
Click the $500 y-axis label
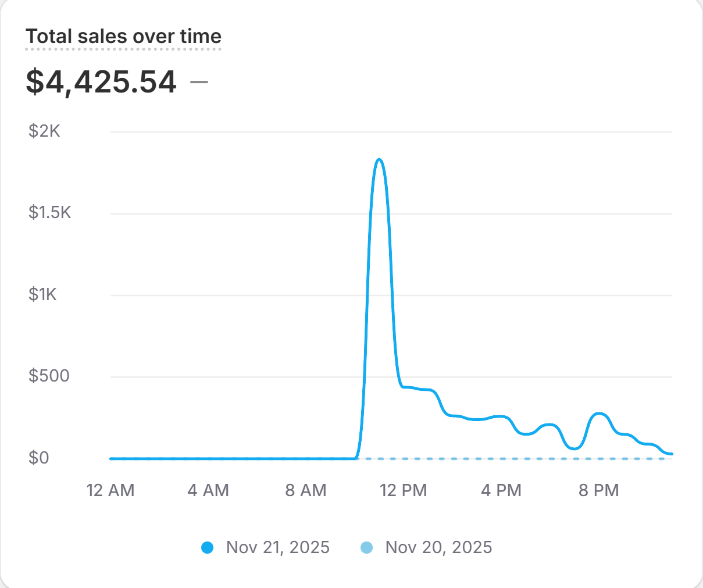point(49,376)
